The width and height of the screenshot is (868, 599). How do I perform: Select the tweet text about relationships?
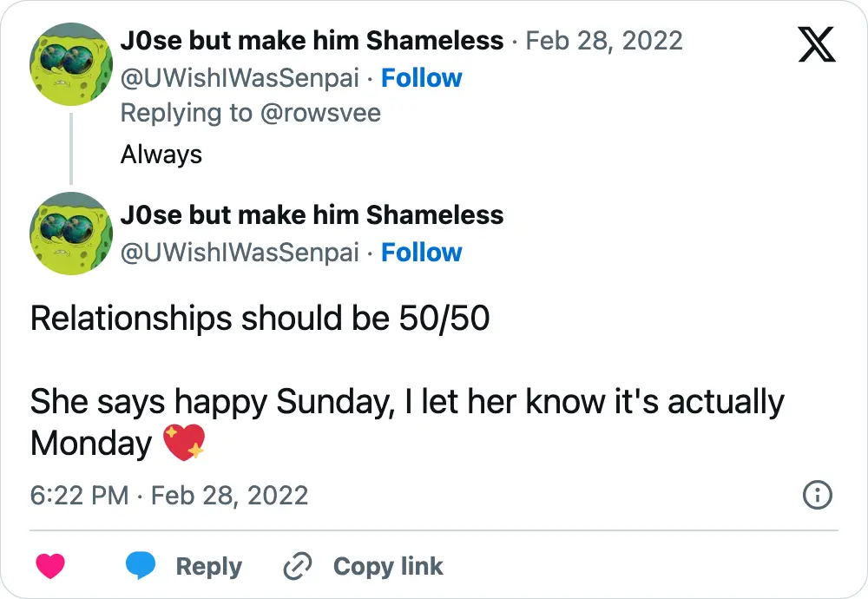click(260, 319)
